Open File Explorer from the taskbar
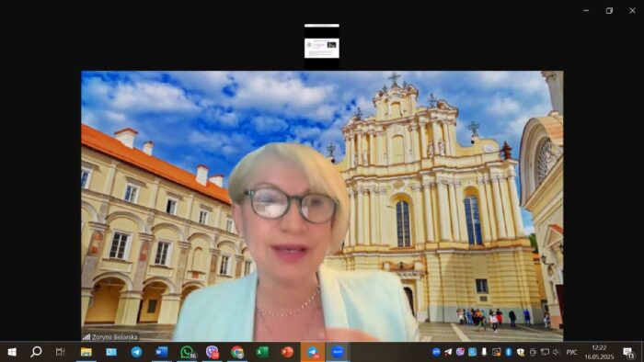Viewport: 644px width, 362px height. [86, 352]
